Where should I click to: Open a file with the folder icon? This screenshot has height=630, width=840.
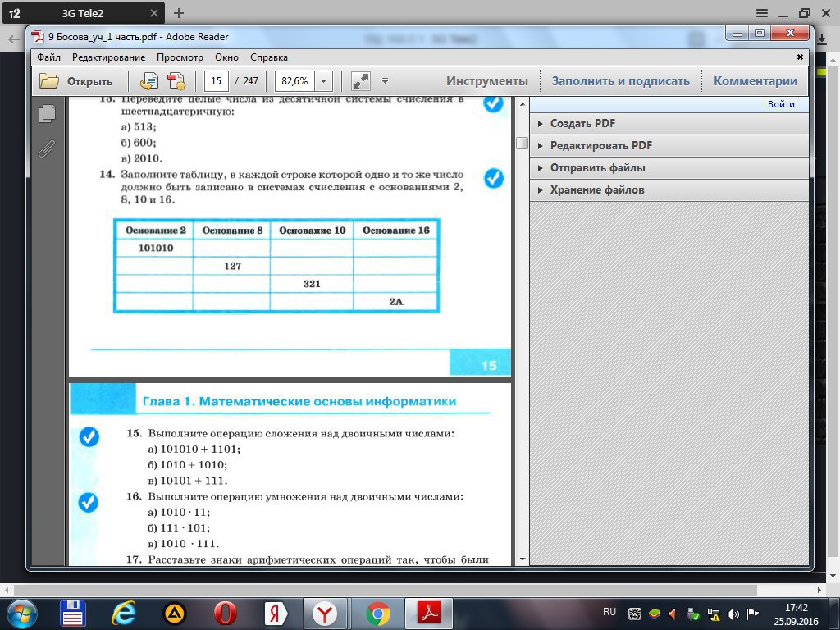[x=49, y=81]
